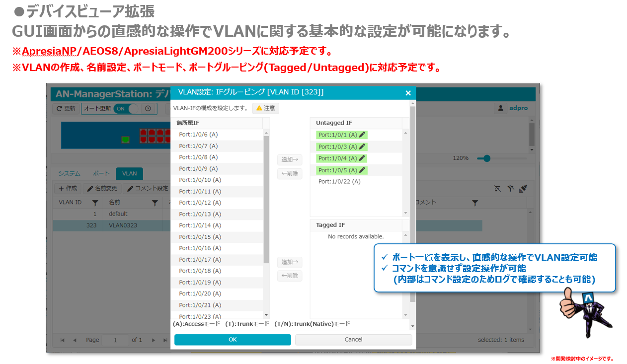The width and height of the screenshot is (627, 364).
Task: Go to next page in pager
Action: 153,340
